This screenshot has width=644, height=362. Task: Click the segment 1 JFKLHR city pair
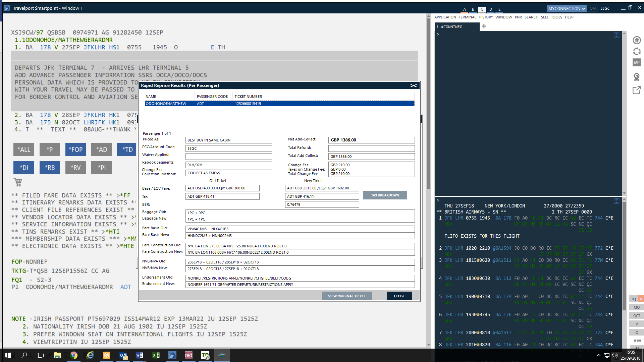(x=94, y=47)
